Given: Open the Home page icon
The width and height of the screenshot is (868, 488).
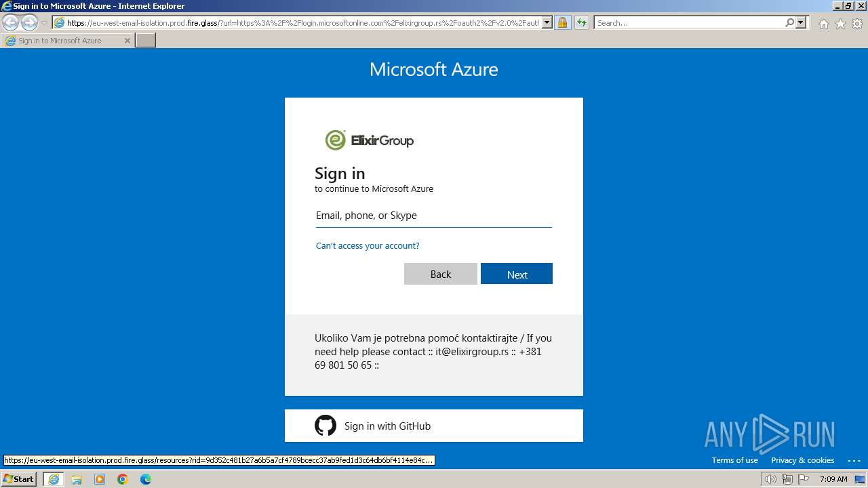Looking at the screenshot, I should 823,24.
